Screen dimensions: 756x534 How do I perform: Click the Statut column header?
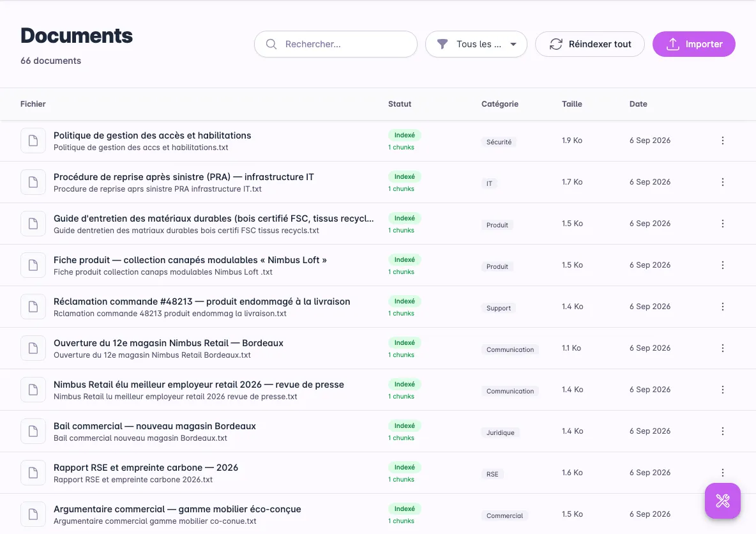[x=400, y=103]
